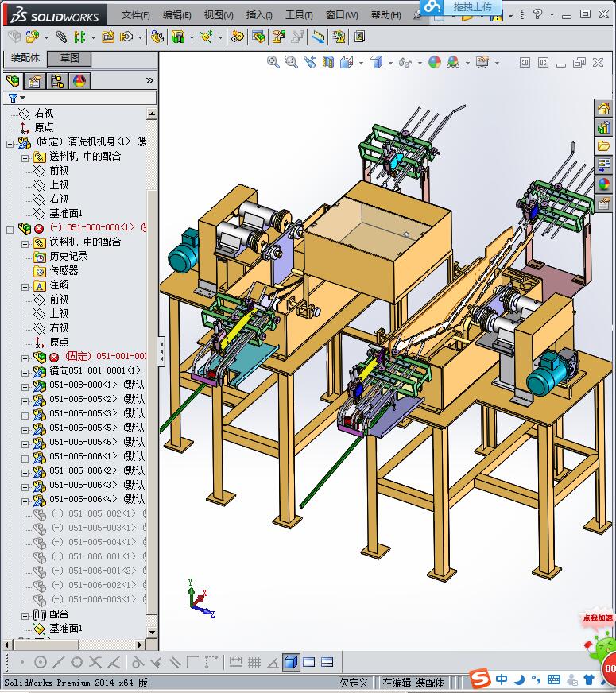The image size is (616, 693).
Task: Open the 文件(F) menu
Action: tap(136, 15)
